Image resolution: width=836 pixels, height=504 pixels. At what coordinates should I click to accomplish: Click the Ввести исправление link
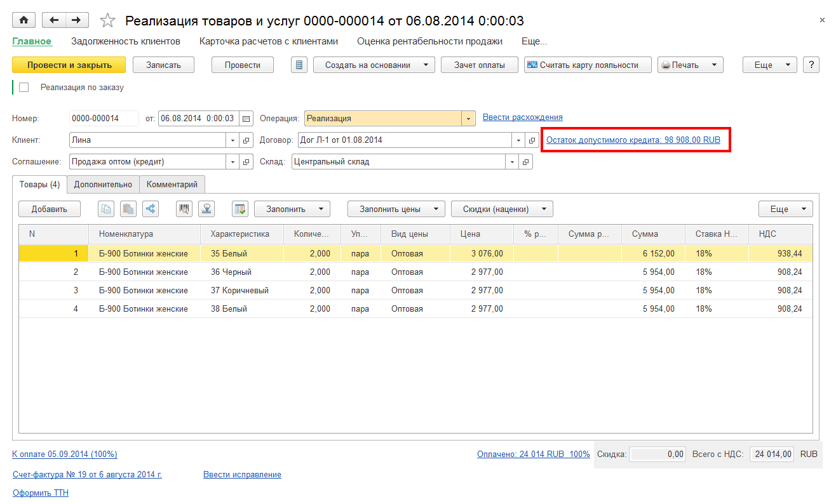242,474
